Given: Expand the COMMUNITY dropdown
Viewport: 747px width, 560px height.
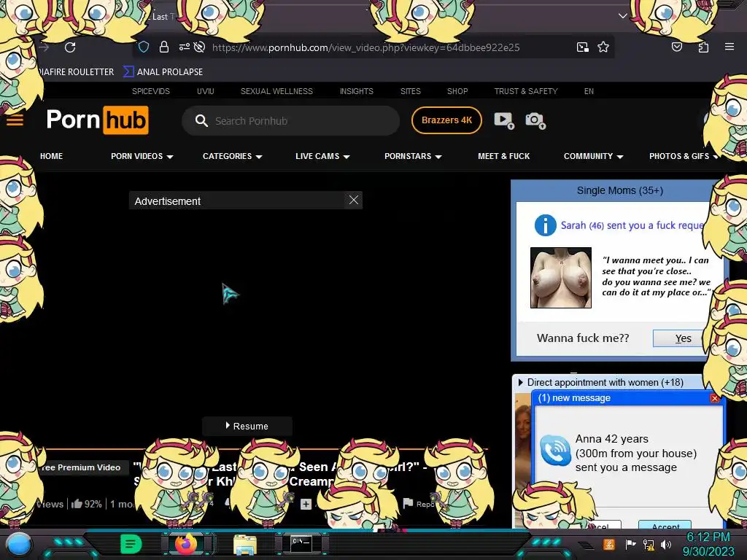Looking at the screenshot, I should click(x=593, y=156).
